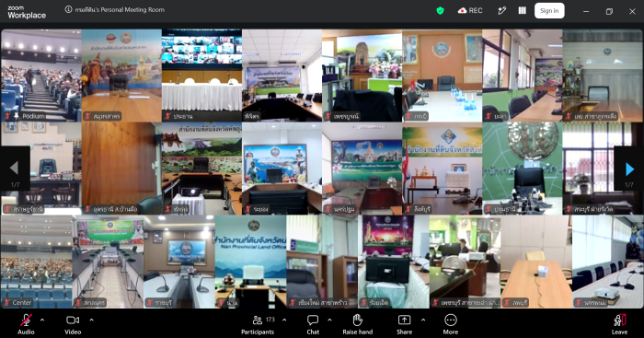This screenshot has height=338, width=644.
Task: Select the สกลนคร participant video tile
Action: coord(108,262)
